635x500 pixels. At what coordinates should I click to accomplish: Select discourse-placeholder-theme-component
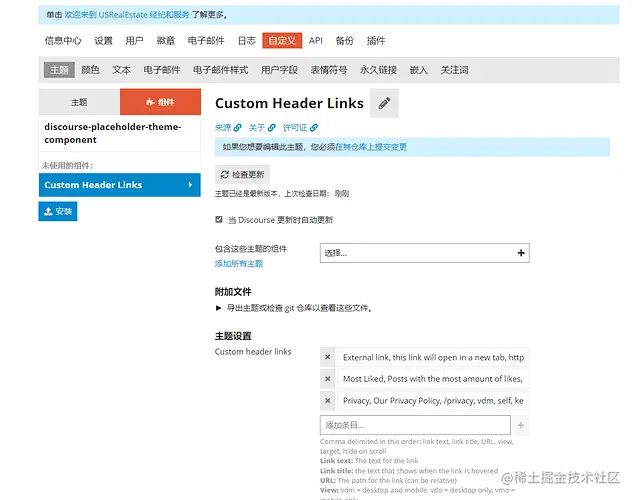119,133
